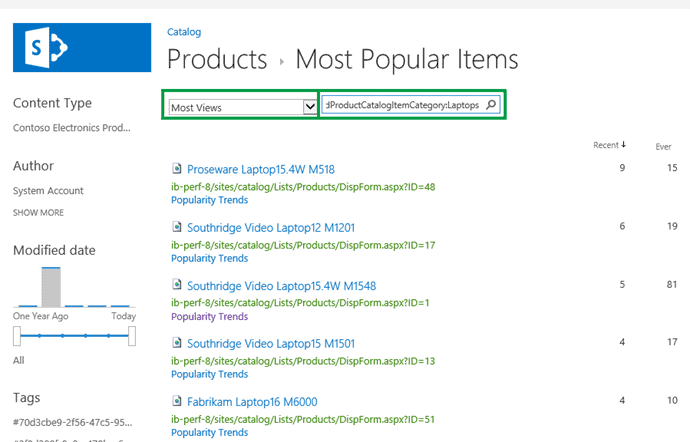Image resolution: width=690 pixels, height=442 pixels.
Task: Click Recent count 9 for Proseware Laptop
Action: [x=622, y=168]
